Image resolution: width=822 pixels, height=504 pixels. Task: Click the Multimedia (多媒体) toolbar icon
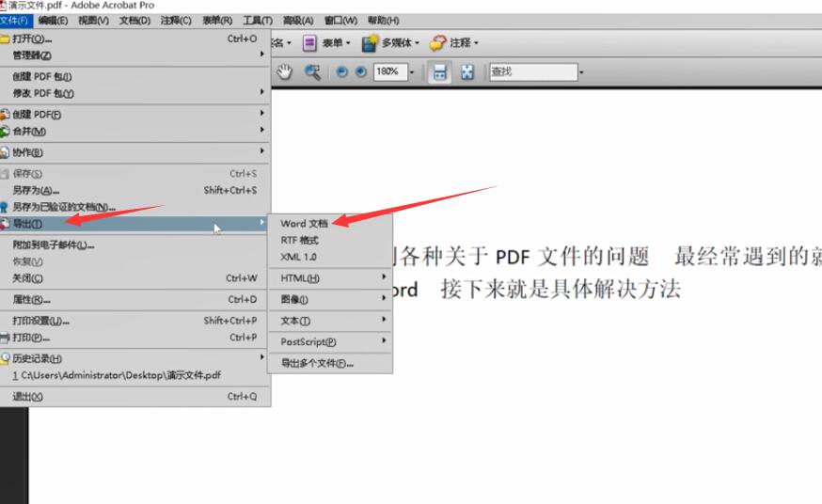click(x=370, y=43)
